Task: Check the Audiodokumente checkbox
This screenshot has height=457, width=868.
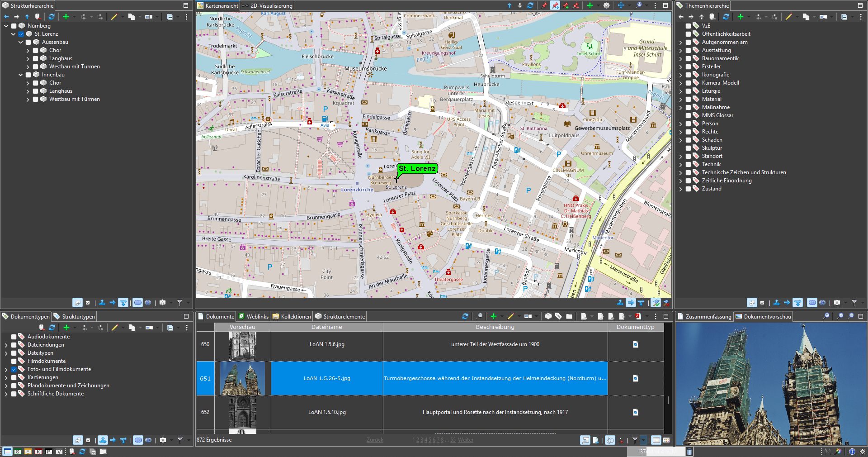Action: tap(14, 337)
